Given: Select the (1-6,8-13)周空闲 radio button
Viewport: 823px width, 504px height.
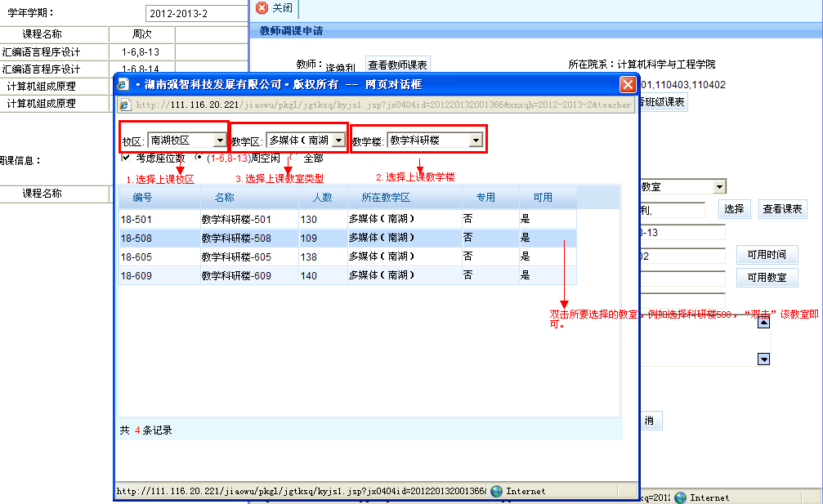Looking at the screenshot, I should click(x=199, y=158).
